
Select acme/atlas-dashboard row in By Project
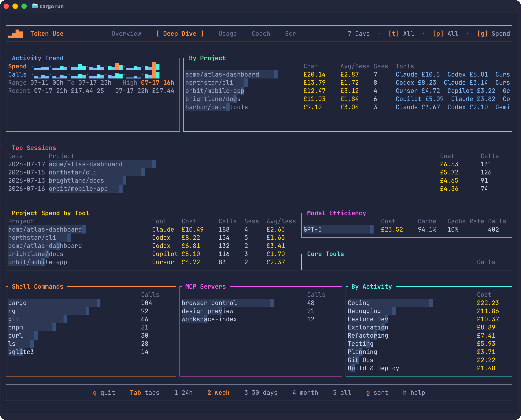click(348, 75)
